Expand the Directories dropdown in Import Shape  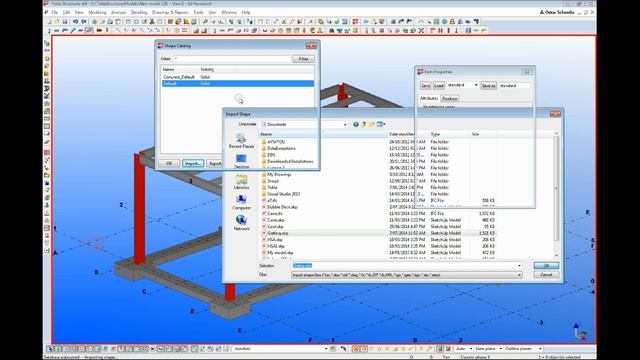(x=345, y=124)
